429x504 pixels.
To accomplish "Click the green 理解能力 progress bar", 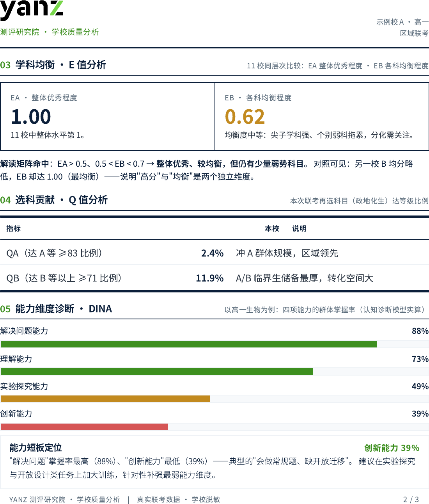I will click(157, 371).
